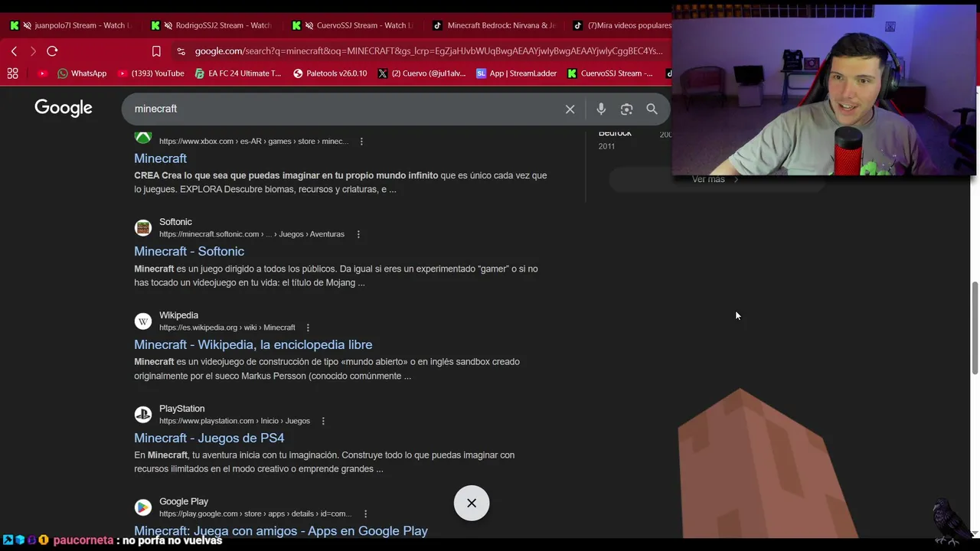Screen dimensions: 980x551
Task: Open site settings icon in address bar
Action: tap(181, 51)
